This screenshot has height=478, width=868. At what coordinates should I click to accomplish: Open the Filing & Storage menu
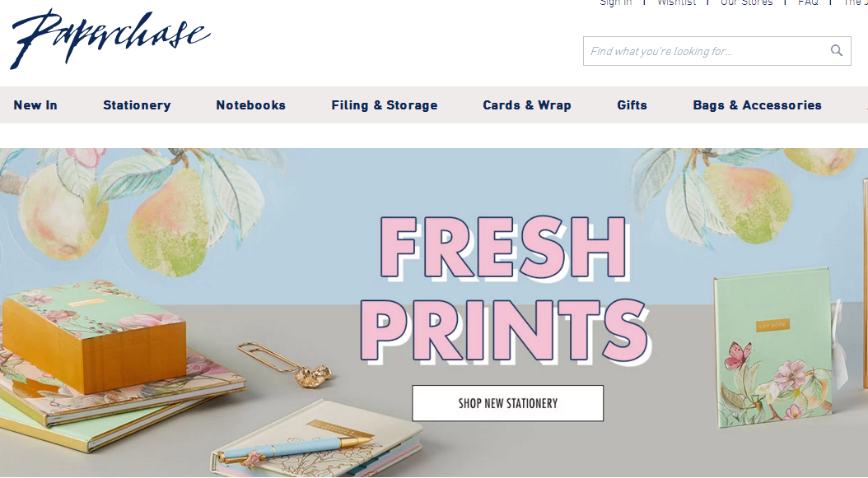click(x=385, y=105)
